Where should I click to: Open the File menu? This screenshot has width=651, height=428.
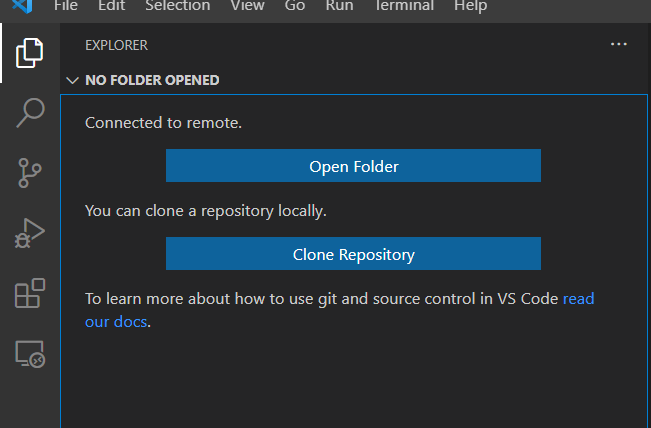[66, 6]
